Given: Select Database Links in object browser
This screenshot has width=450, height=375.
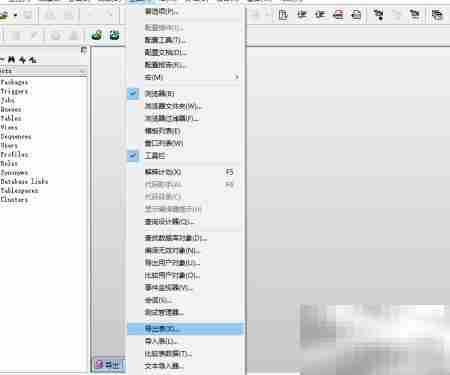Looking at the screenshot, I should [24, 181].
